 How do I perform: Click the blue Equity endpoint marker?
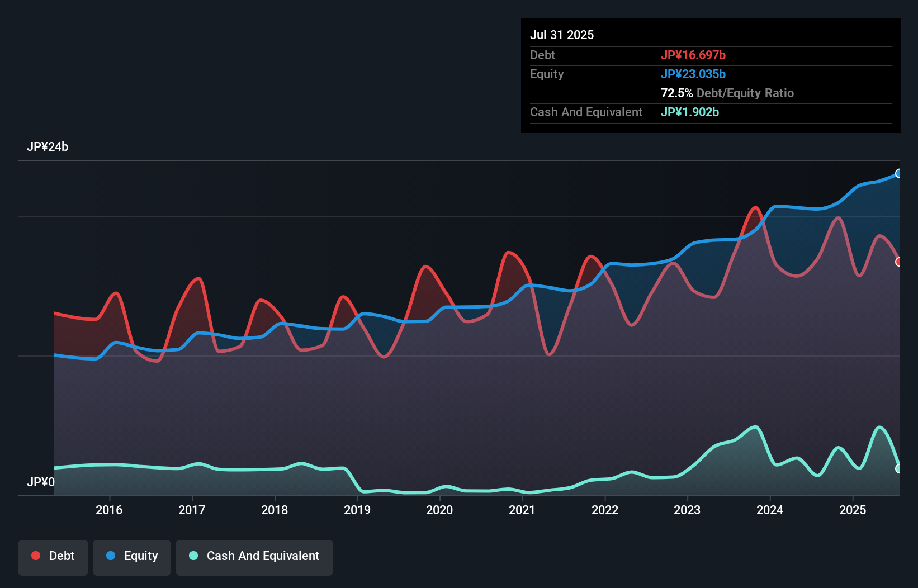[899, 173]
